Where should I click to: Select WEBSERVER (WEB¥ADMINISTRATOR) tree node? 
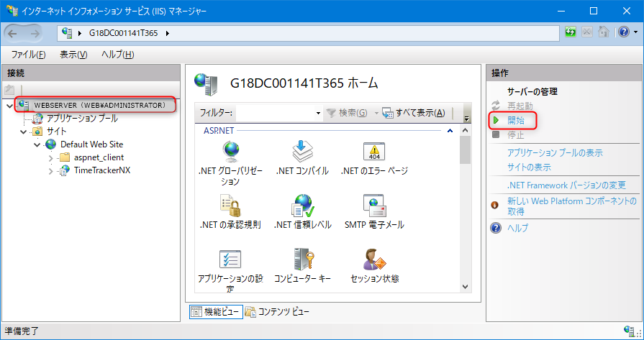tap(99, 106)
